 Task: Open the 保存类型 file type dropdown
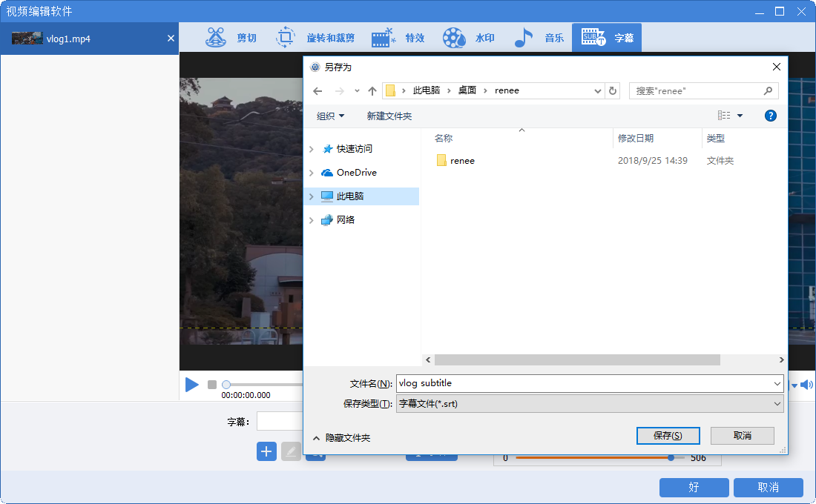pos(590,404)
